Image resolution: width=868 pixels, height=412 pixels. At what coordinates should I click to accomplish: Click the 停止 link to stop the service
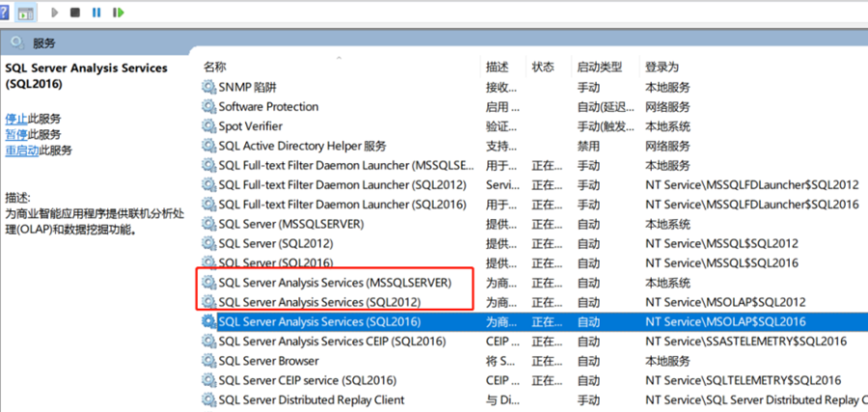point(16,118)
